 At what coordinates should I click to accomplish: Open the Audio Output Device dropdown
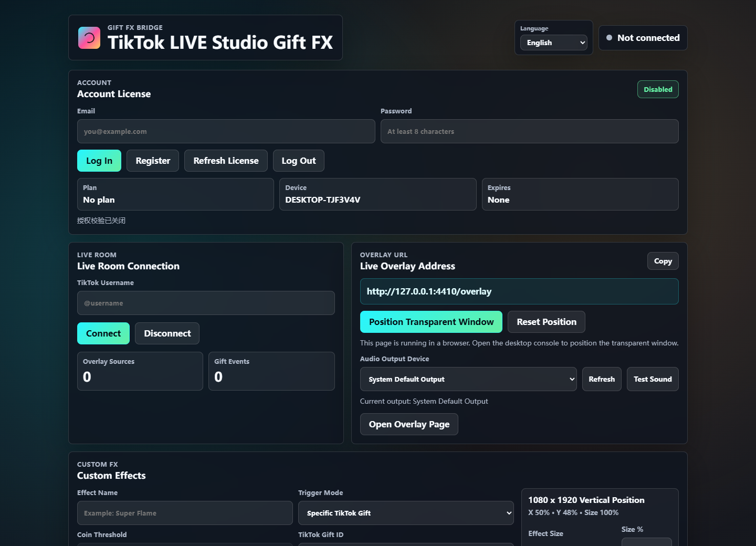tap(468, 379)
